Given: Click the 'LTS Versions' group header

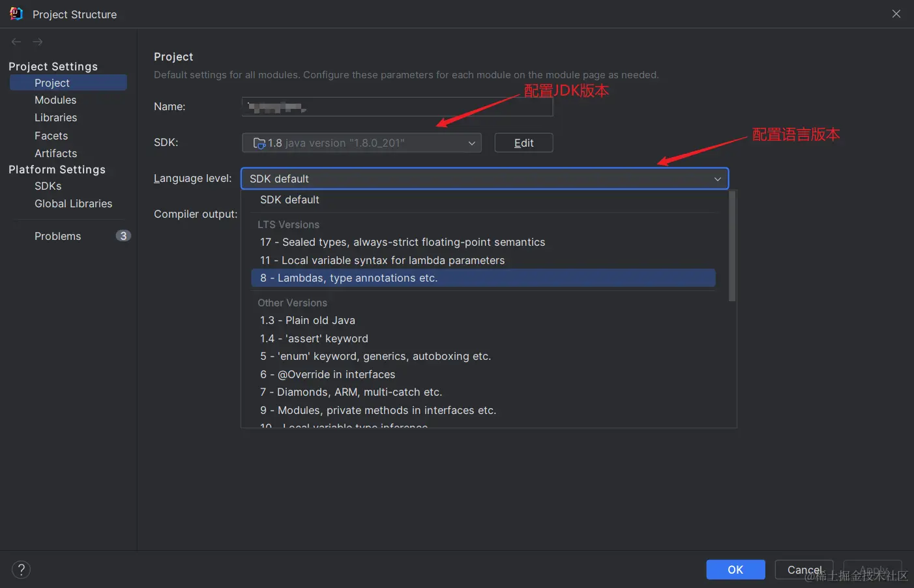Looking at the screenshot, I should click(288, 224).
